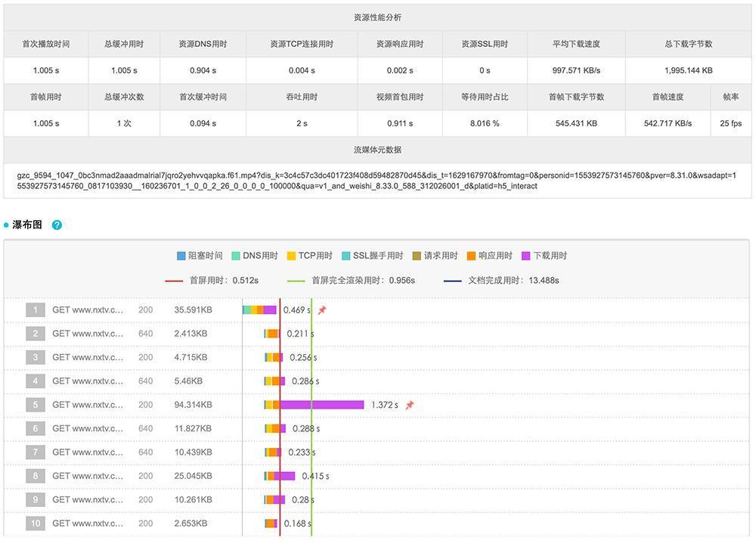Click the orange 响应用时 color swatch

471,256
